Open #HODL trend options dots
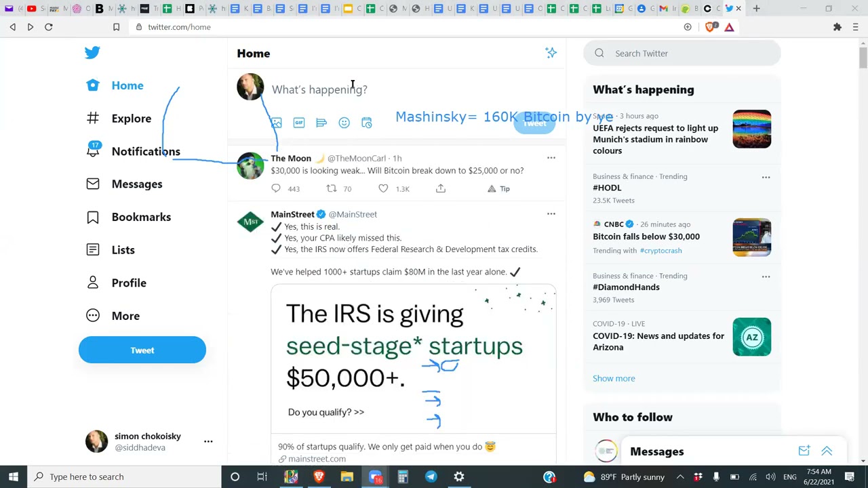The image size is (868, 488). click(x=766, y=177)
